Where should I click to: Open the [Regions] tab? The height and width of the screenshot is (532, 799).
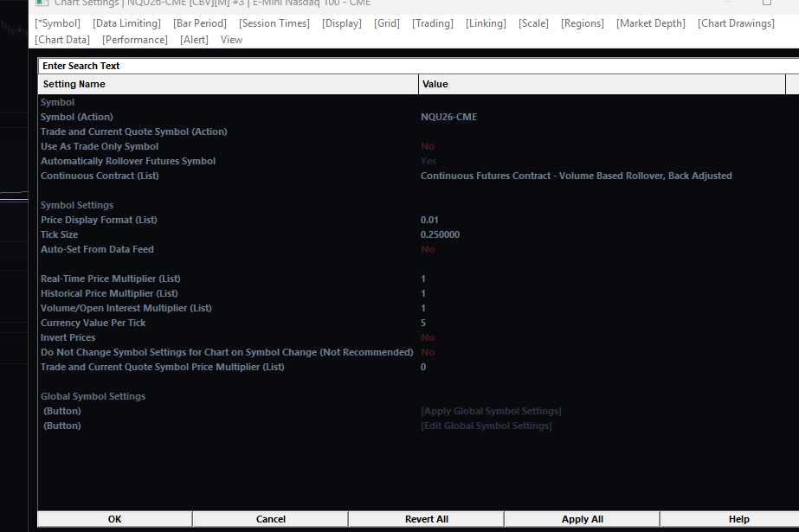pyautogui.click(x=583, y=23)
